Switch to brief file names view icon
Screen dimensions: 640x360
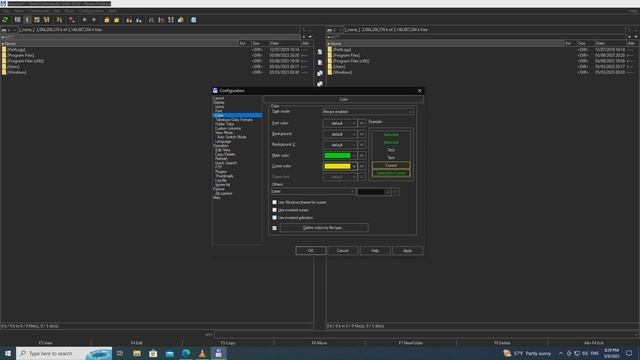point(18,20)
